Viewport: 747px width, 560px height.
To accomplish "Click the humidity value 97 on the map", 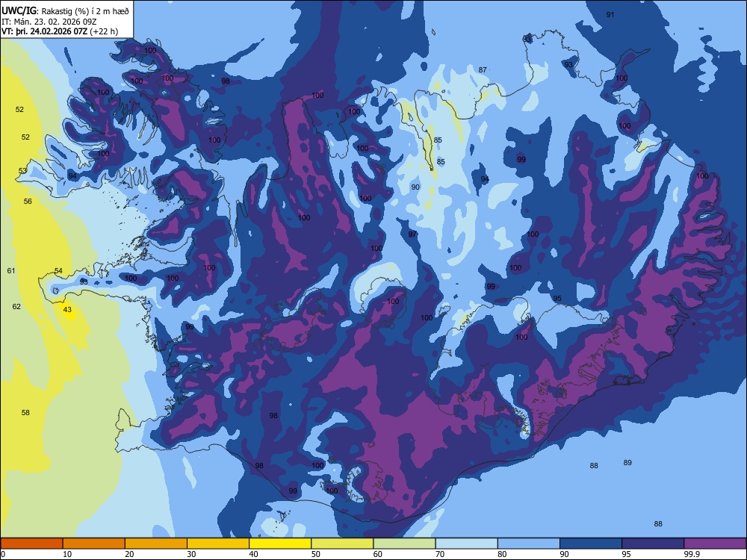I will point(412,234).
